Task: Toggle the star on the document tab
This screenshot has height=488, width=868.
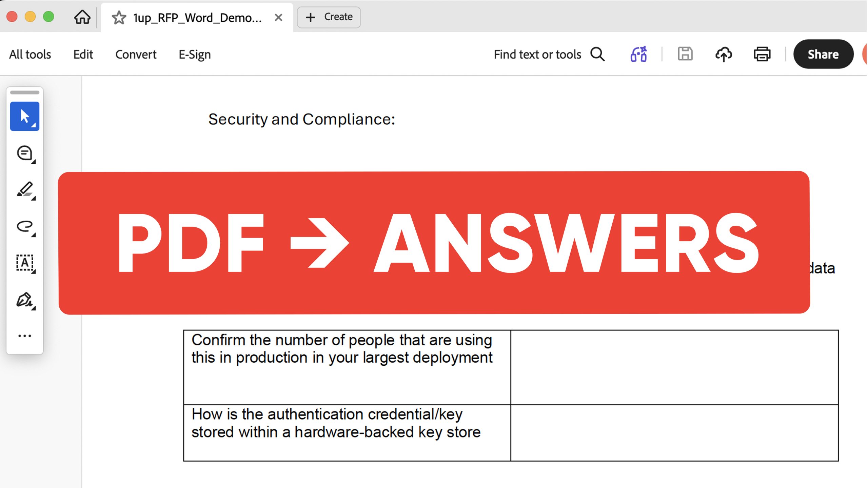Action: [119, 17]
